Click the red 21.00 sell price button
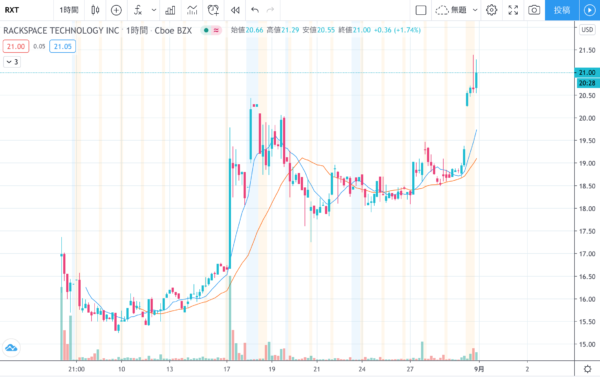 pyautogui.click(x=16, y=46)
